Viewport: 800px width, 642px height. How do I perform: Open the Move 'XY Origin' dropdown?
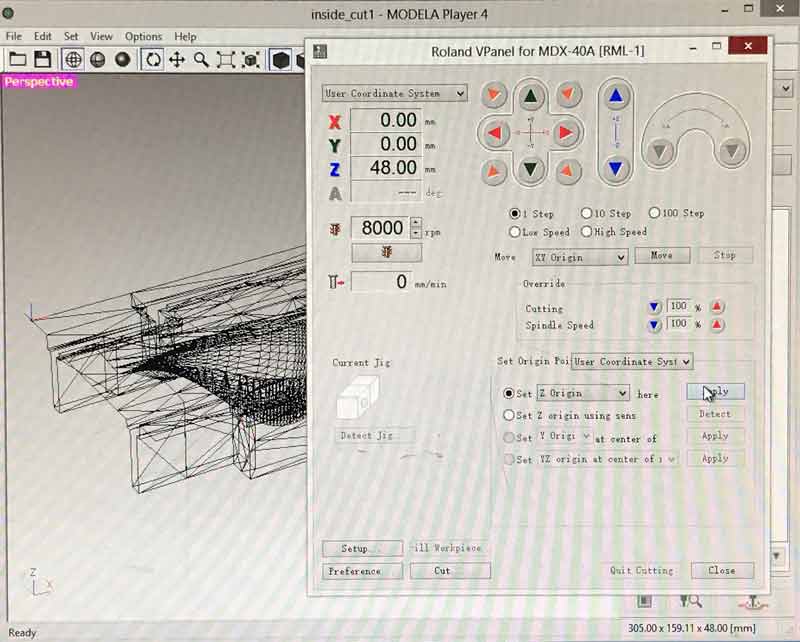pyautogui.click(x=580, y=257)
